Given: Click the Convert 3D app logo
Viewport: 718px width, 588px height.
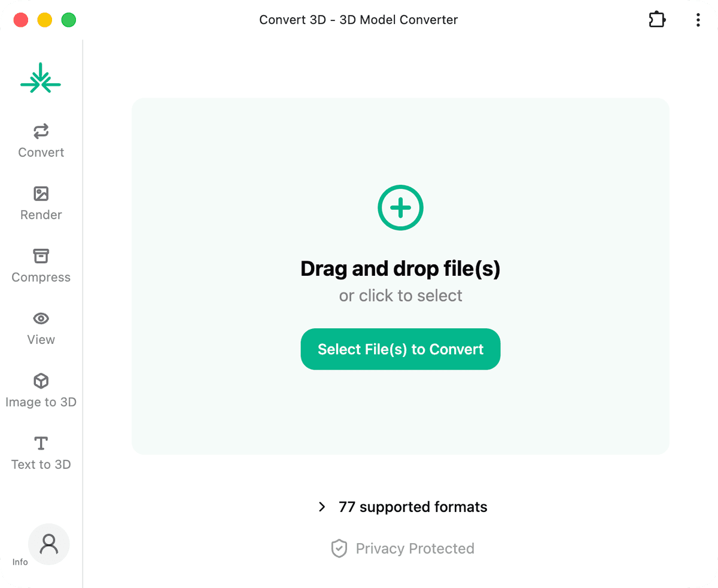Looking at the screenshot, I should [x=40, y=77].
